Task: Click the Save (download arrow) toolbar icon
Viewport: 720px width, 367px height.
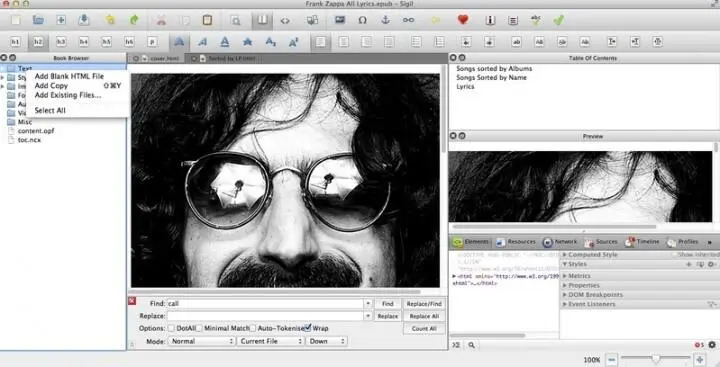Action: pos(84,20)
